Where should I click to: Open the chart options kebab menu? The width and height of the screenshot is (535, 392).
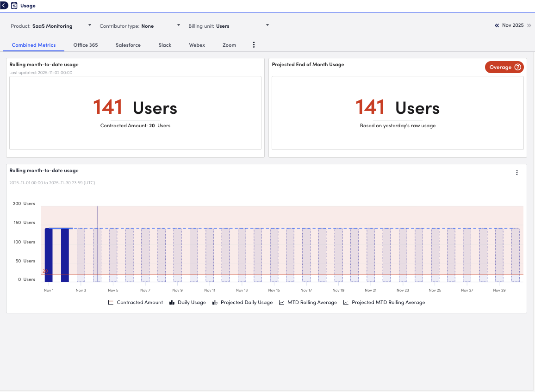tap(517, 173)
